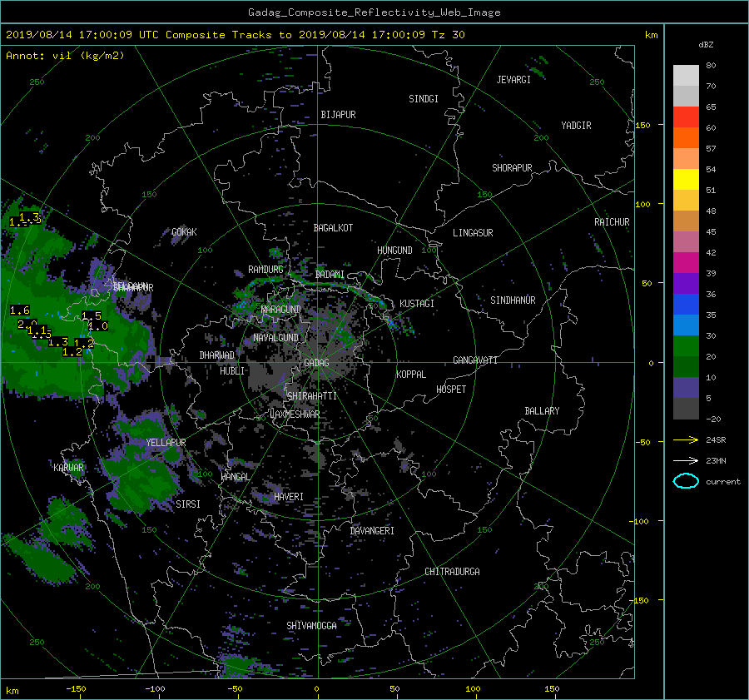
Task: Click the VIL annotation value 1.0
Action: 98,326
